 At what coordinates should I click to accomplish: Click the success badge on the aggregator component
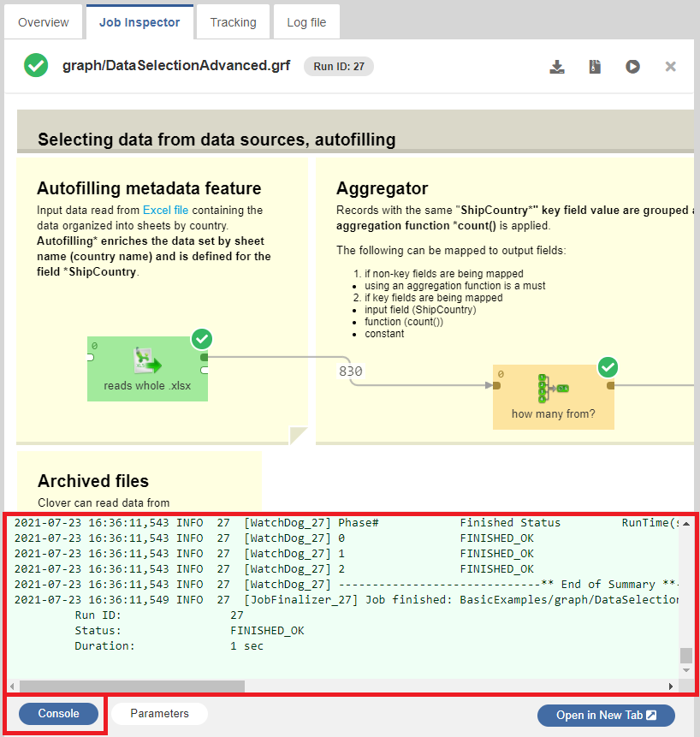tap(608, 366)
